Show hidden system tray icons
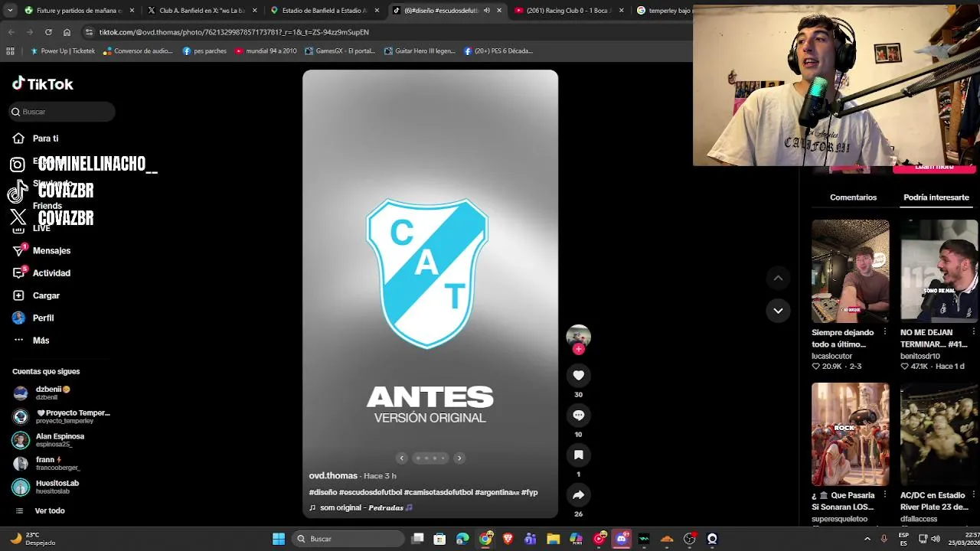The width and height of the screenshot is (980, 551). click(x=867, y=539)
